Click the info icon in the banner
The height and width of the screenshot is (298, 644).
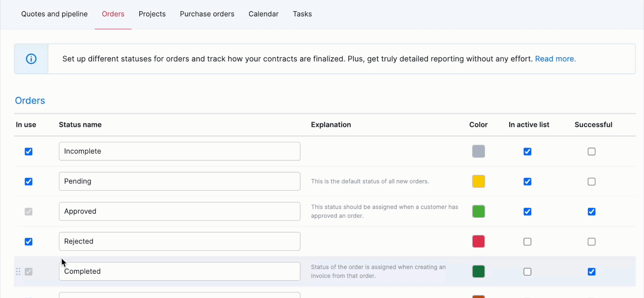point(31,59)
